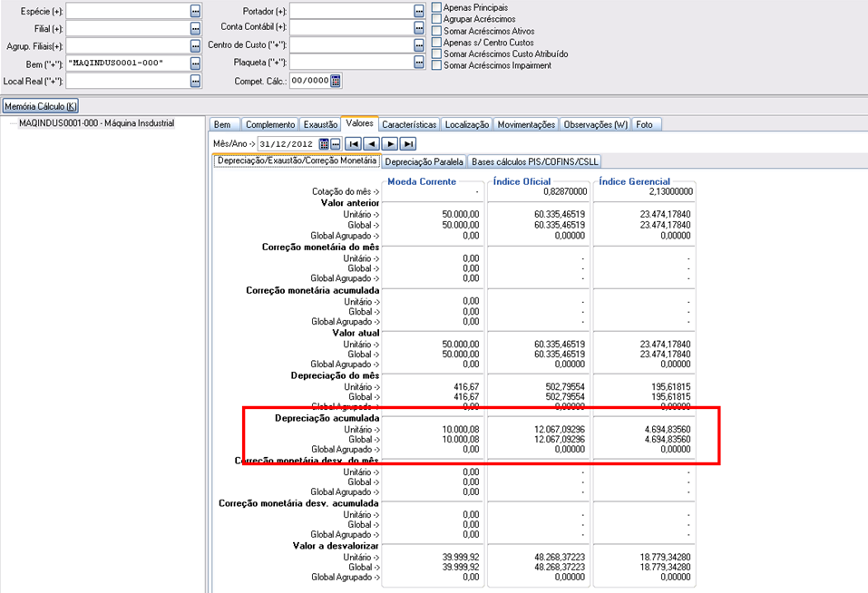Image resolution: width=868 pixels, height=593 pixels.
Task: Toggle Somar Acréscimos Impairment checkbox
Action: click(437, 66)
